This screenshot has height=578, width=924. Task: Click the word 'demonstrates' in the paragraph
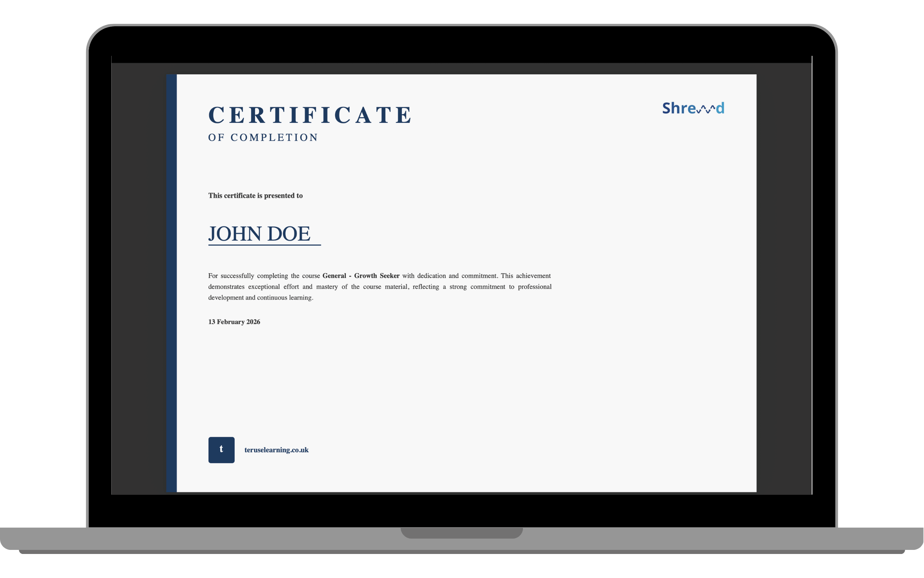click(x=226, y=287)
